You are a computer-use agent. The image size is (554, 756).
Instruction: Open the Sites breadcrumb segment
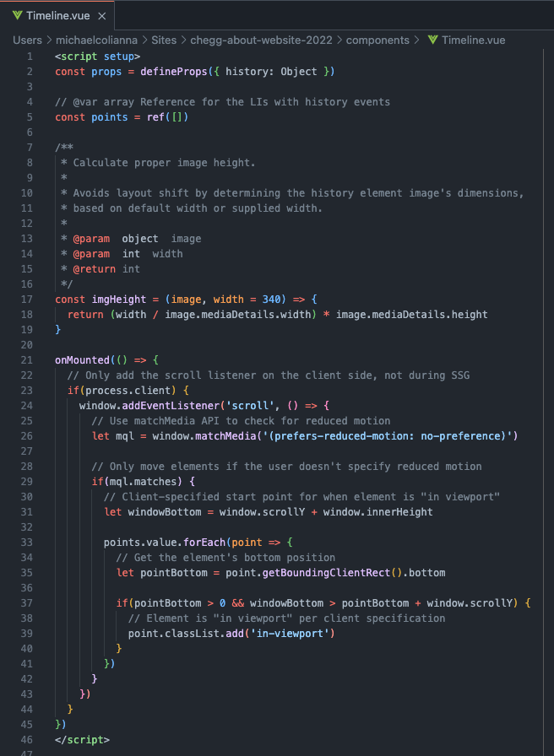[x=164, y=40]
